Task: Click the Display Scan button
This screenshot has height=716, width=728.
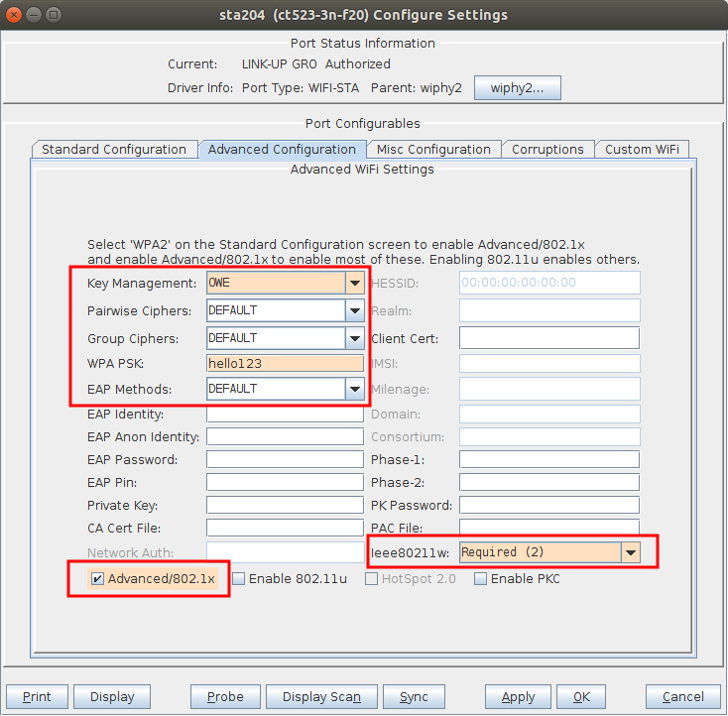Action: point(321,696)
